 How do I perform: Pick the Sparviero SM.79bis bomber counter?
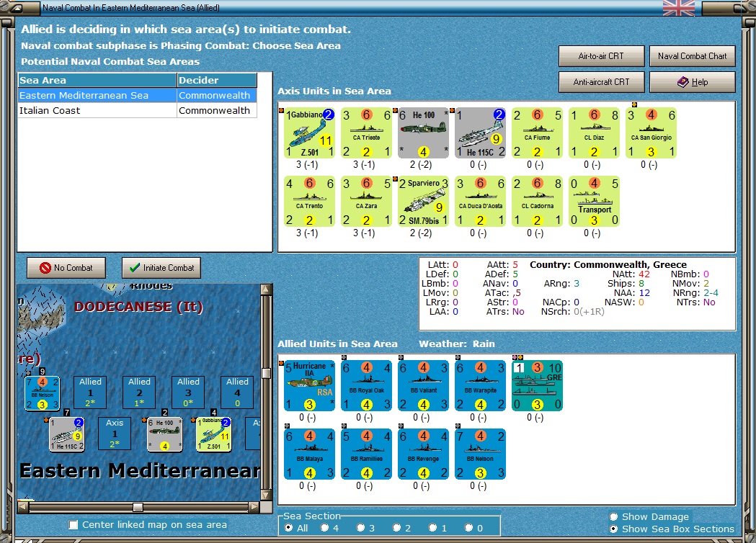click(x=423, y=202)
